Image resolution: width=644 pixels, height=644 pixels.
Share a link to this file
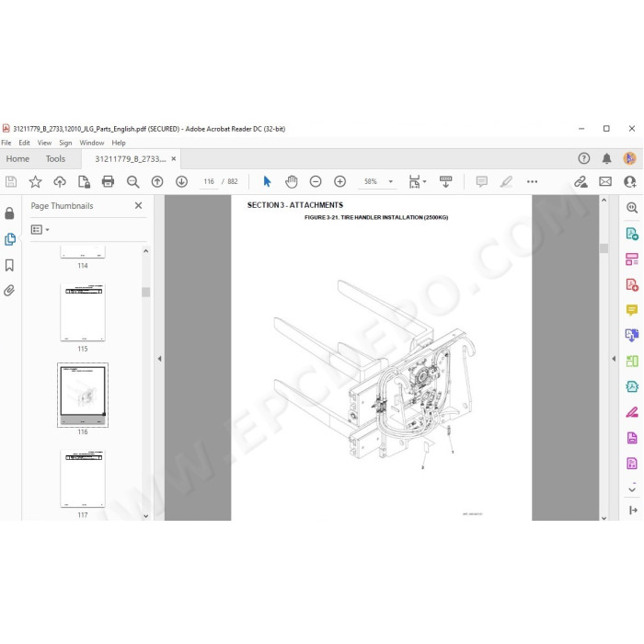[x=581, y=181]
